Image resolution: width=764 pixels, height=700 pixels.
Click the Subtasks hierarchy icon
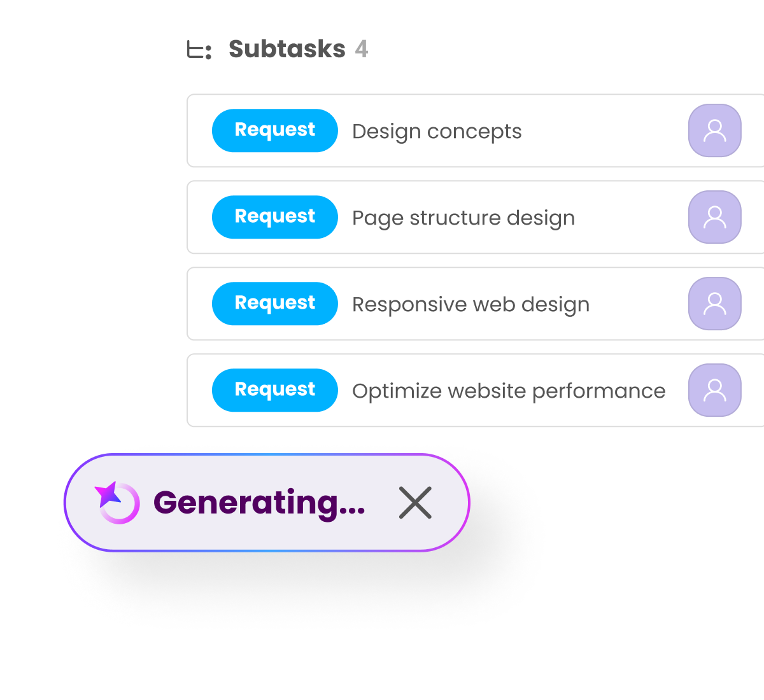pos(199,50)
